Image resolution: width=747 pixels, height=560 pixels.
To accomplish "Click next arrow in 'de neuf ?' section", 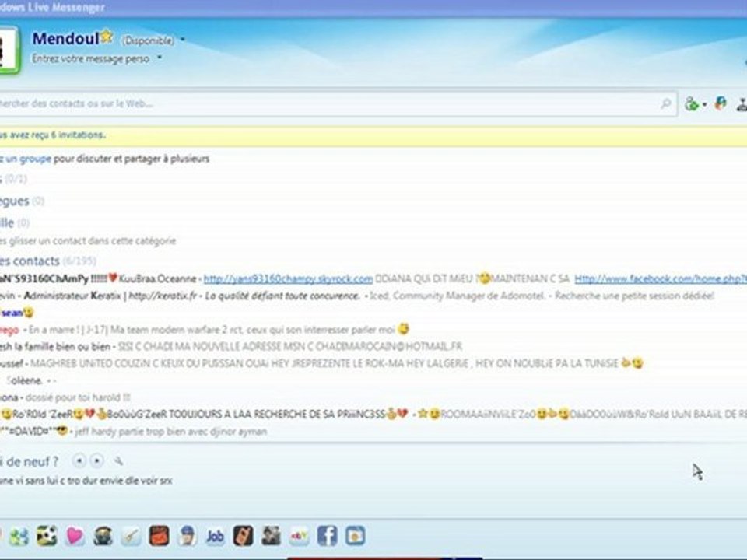I will (x=96, y=461).
